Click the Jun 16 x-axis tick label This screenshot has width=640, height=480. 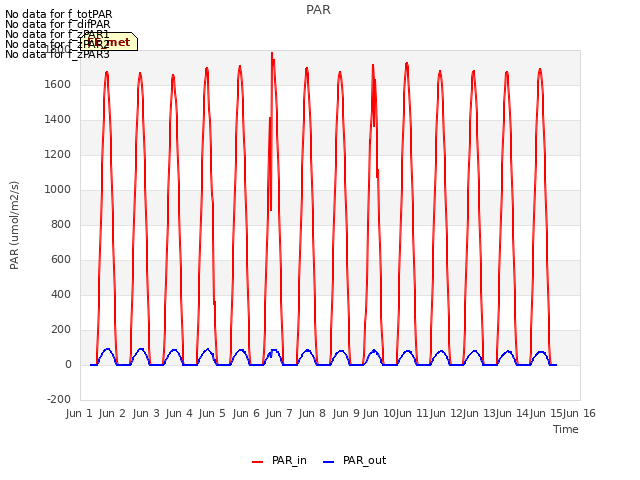click(579, 413)
